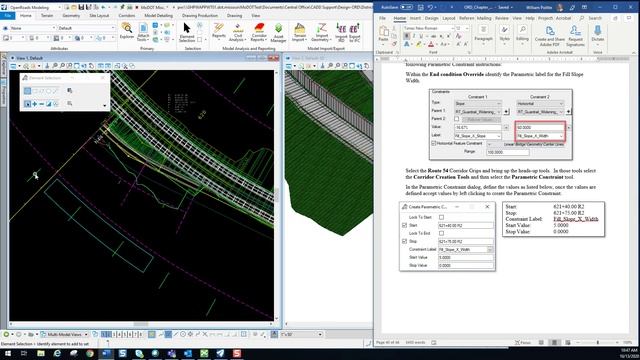The width and height of the screenshot is (640, 360).
Task: Click the Share button in Word
Action: click(616, 18)
